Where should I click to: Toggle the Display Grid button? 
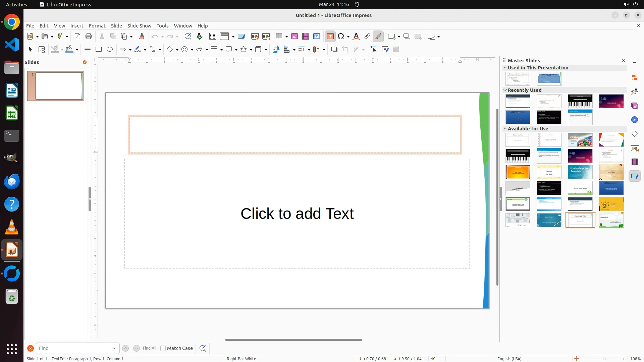[213, 37]
